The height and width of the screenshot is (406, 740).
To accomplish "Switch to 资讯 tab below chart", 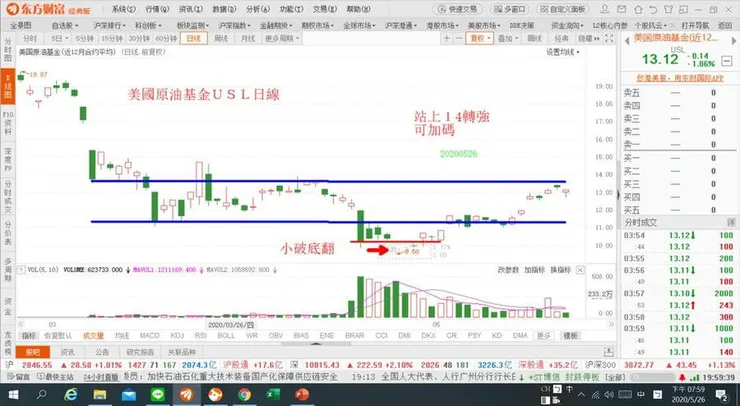I will (67, 352).
